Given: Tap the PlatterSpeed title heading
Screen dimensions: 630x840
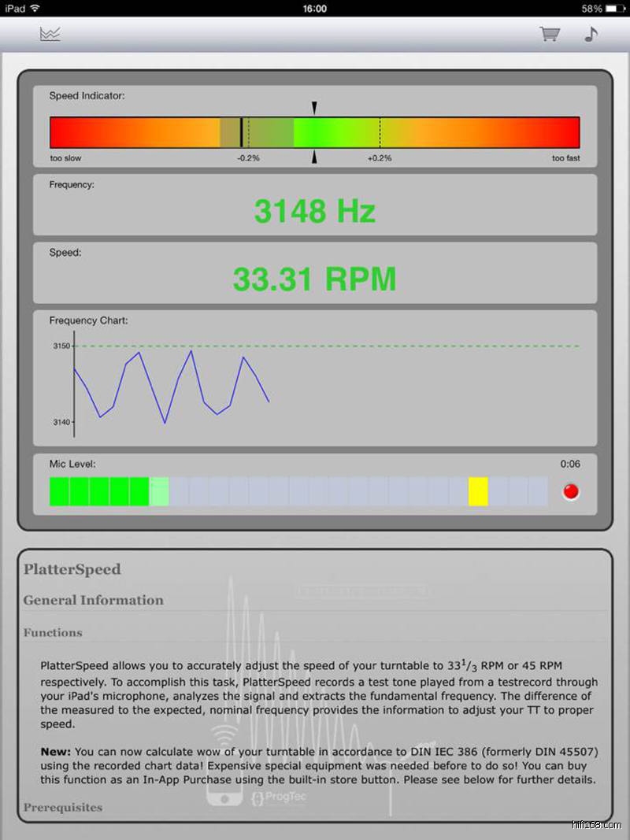Looking at the screenshot, I should (72, 569).
